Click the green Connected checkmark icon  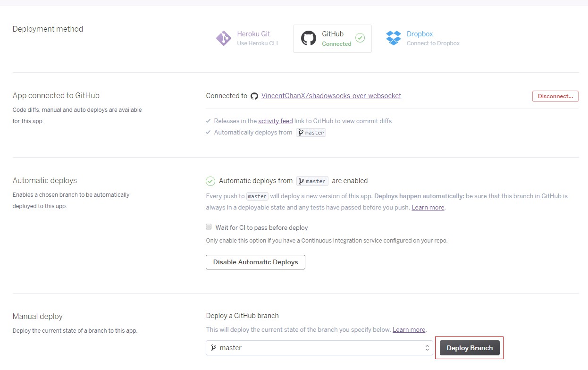point(360,38)
